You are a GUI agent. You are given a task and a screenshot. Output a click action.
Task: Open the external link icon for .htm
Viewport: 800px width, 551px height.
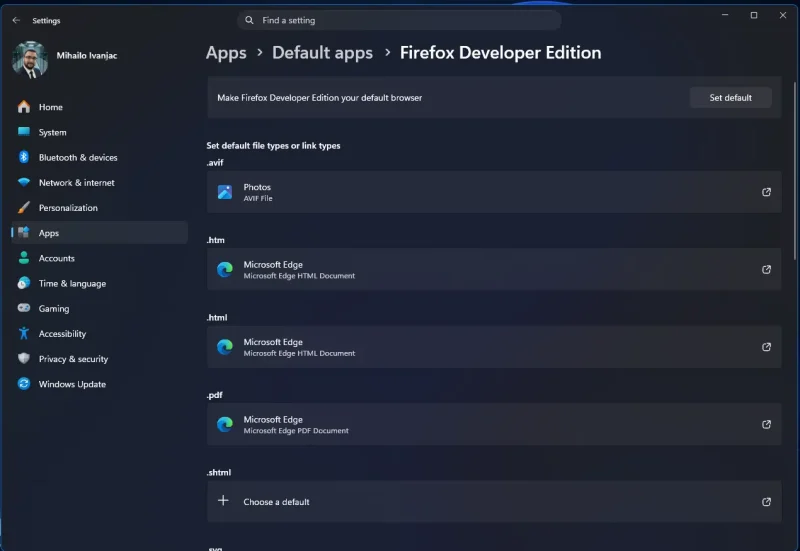tap(766, 269)
